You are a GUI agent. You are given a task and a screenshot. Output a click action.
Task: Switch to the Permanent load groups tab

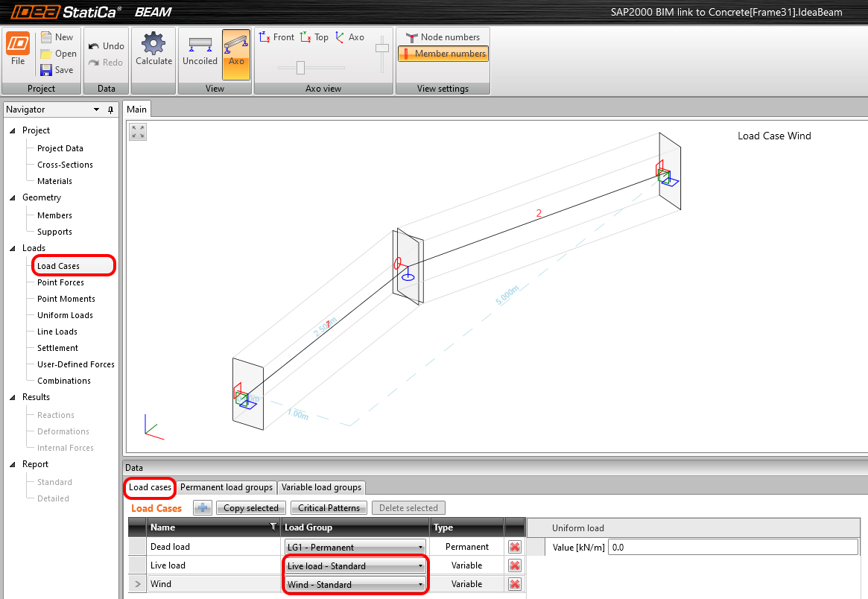pos(226,487)
